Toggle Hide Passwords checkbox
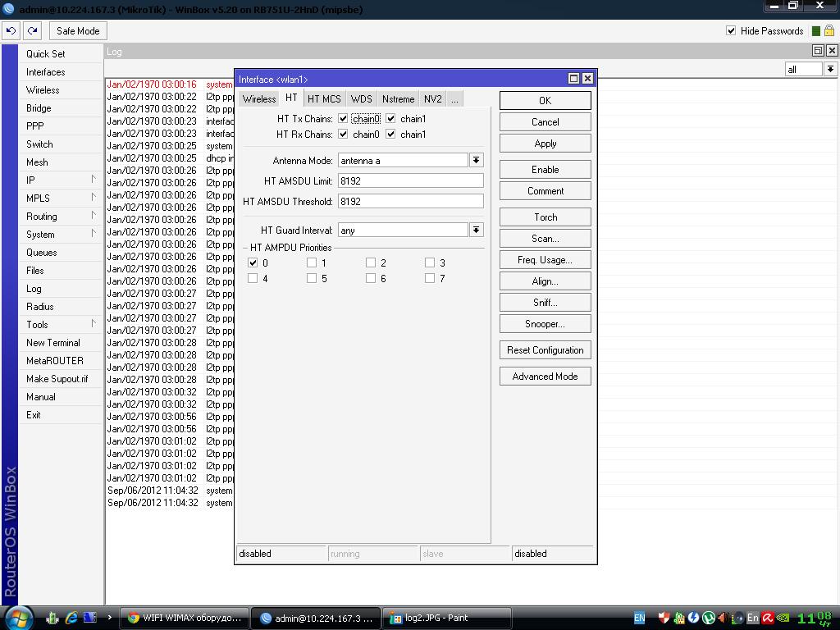This screenshot has height=630, width=840. (731, 30)
